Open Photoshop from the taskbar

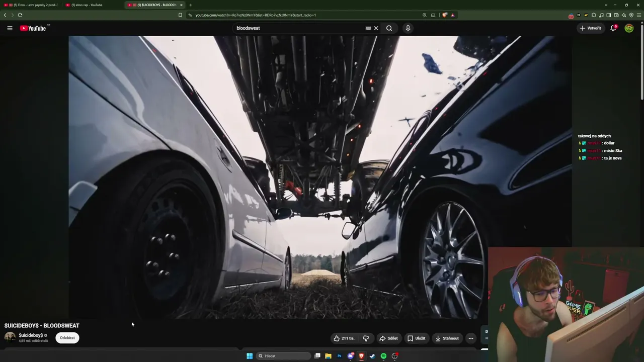tap(339, 356)
